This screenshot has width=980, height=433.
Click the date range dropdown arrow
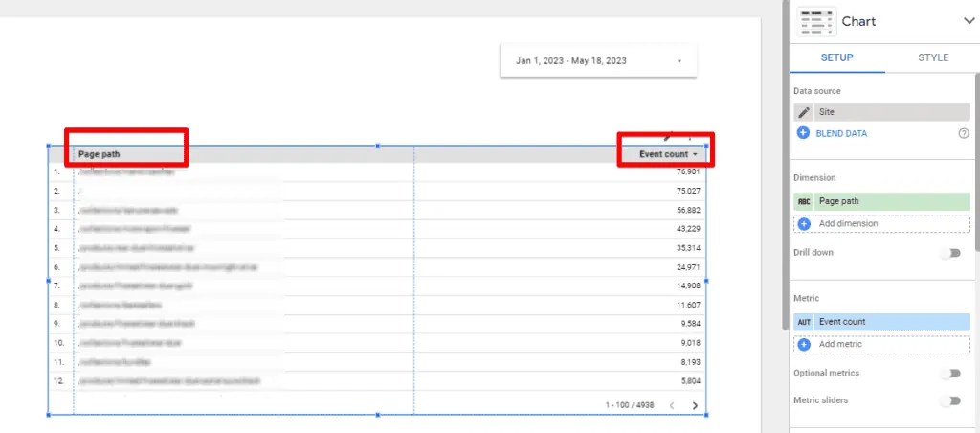click(679, 61)
